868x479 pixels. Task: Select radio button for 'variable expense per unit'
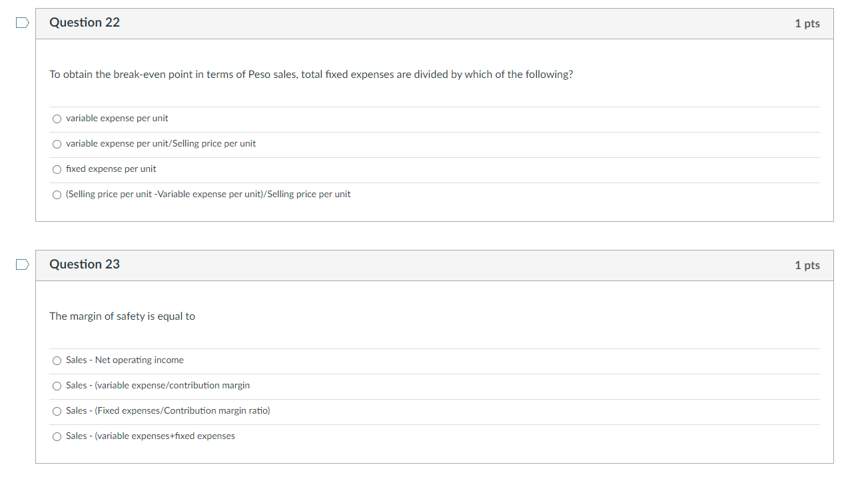tap(57, 119)
